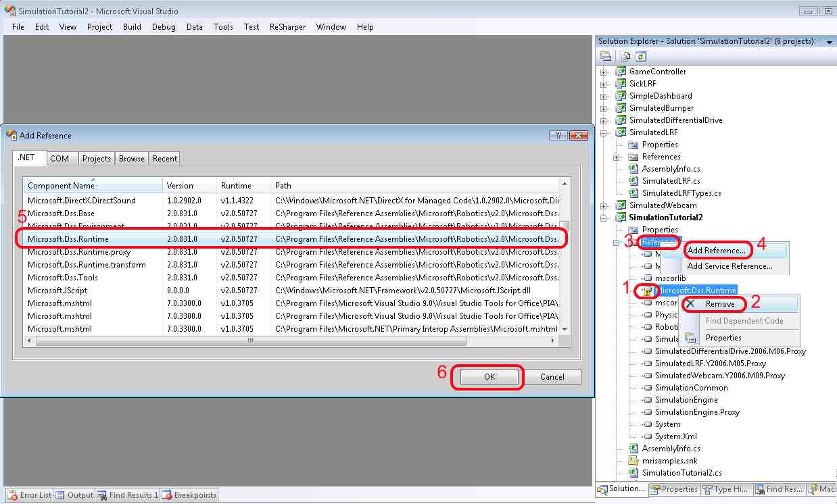Collapse the SimulatedLRF project node

(x=603, y=132)
